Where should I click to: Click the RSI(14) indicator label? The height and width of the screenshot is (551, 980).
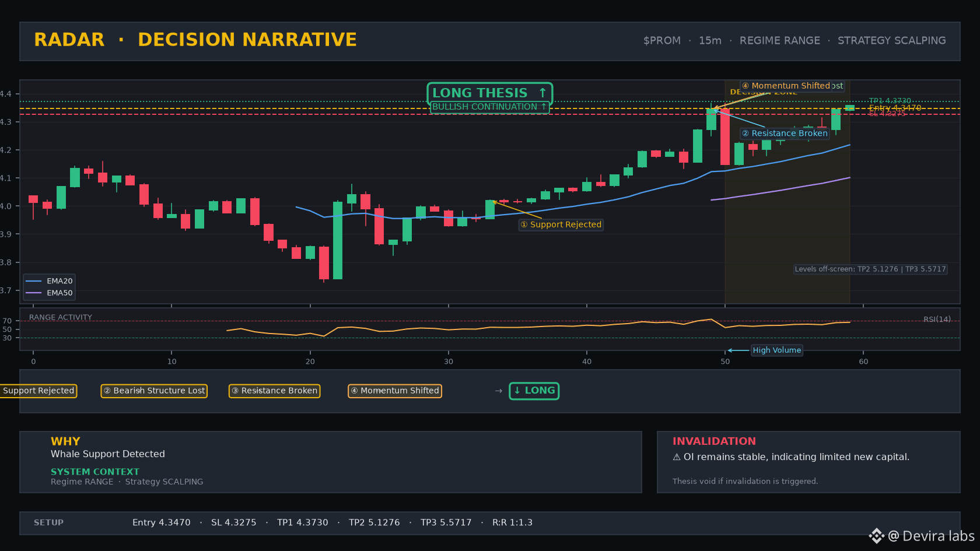[937, 319]
